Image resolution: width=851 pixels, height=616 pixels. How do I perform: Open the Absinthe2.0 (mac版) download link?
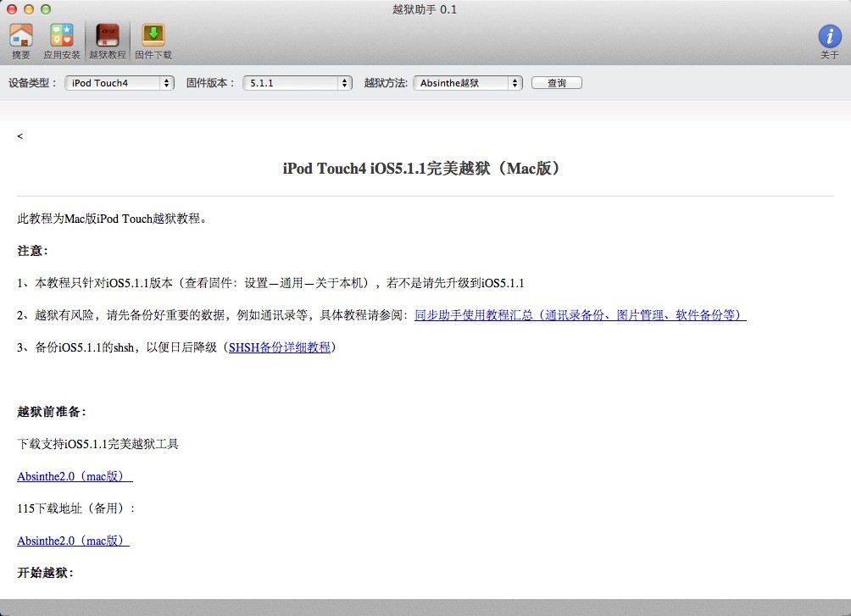72,476
